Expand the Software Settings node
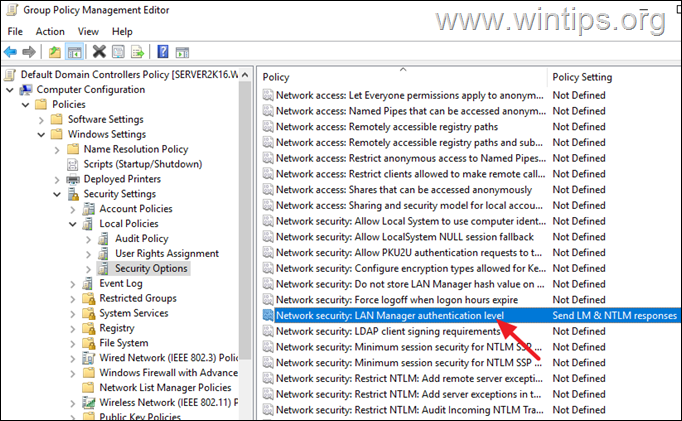The width and height of the screenshot is (682, 421). pyautogui.click(x=41, y=120)
